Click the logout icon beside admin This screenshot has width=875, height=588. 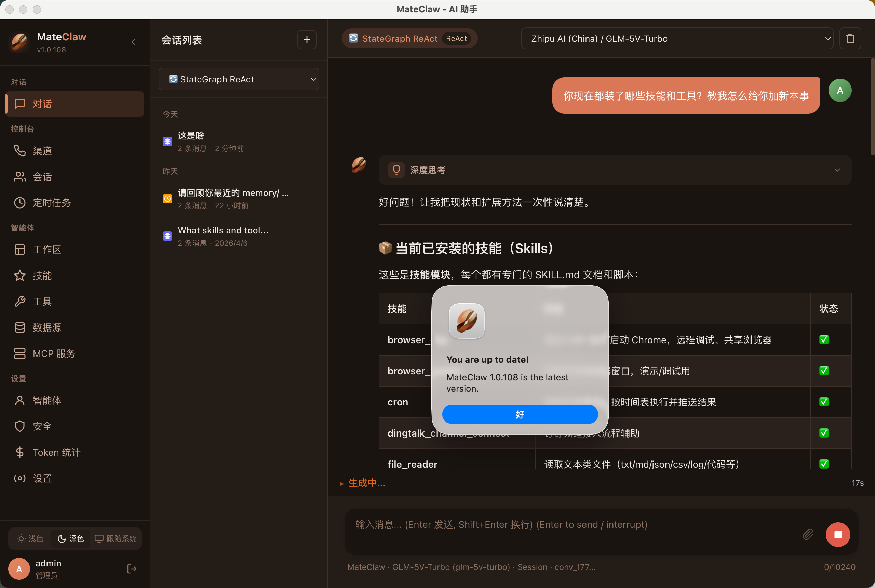click(x=132, y=569)
